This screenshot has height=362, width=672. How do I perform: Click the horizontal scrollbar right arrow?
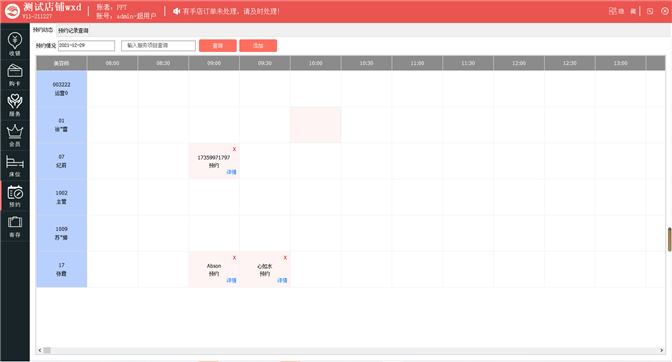click(x=661, y=350)
